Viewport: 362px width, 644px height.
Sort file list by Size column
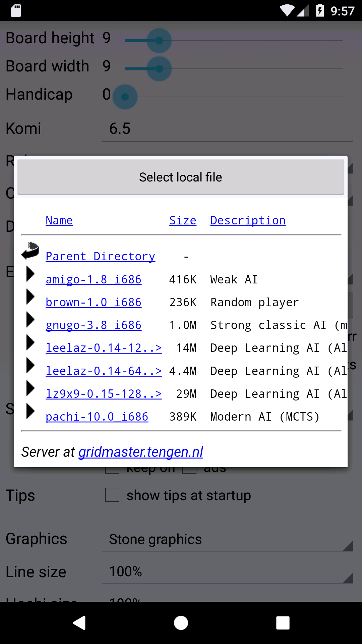[183, 220]
